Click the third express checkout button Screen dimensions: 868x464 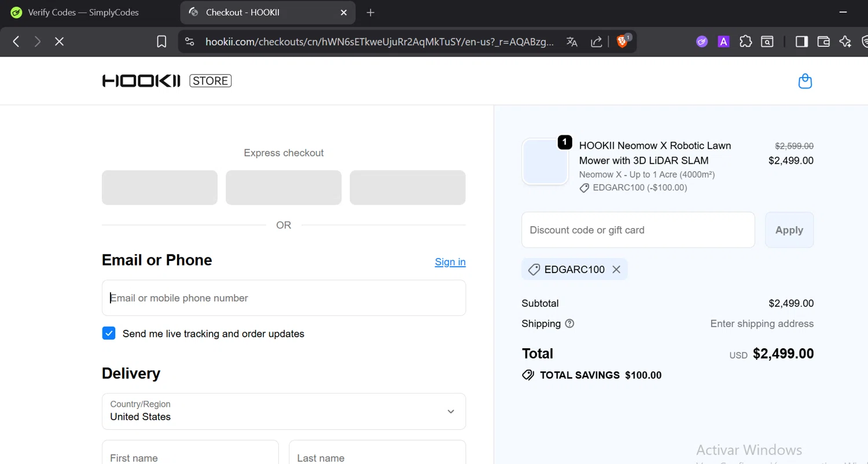click(407, 187)
